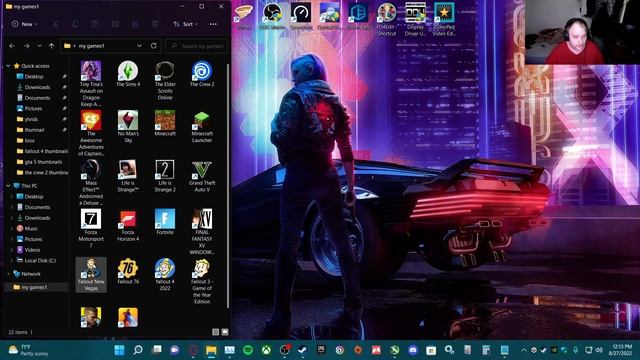Select the Forza Motorsport 7 shortcut
This screenshot has width=640, height=360.
pos(91,229)
